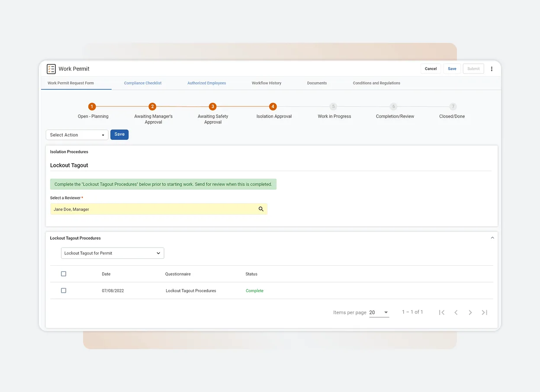The height and width of the screenshot is (392, 540).
Task: Click the reviewer search magnifier icon
Action: [x=261, y=209]
